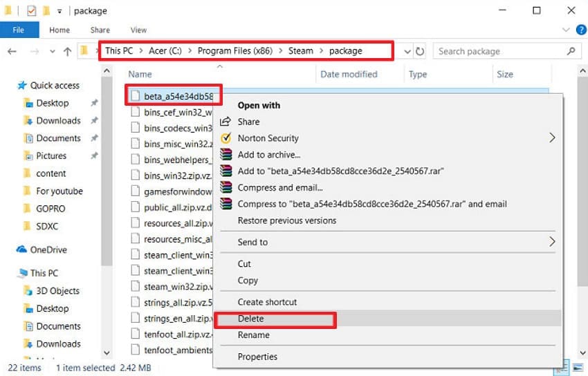Sort by the Size column header
Image resolution: width=588 pixels, height=376 pixels.
point(505,74)
